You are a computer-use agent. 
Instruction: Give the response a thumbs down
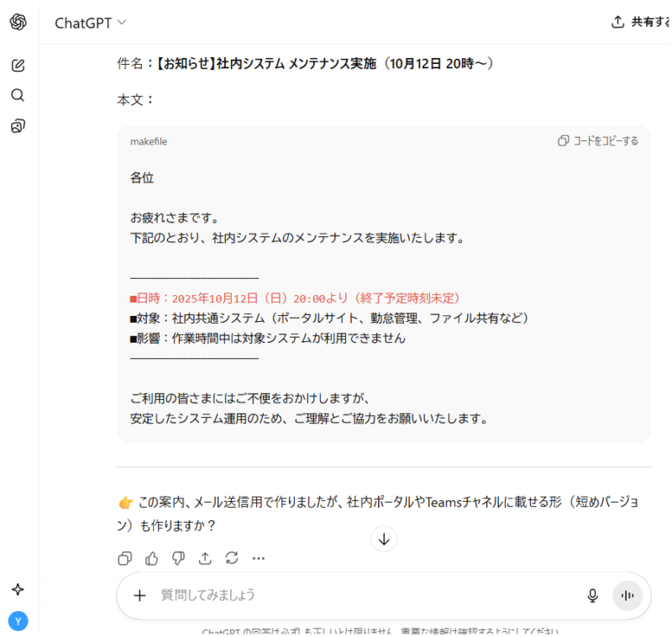point(178,558)
